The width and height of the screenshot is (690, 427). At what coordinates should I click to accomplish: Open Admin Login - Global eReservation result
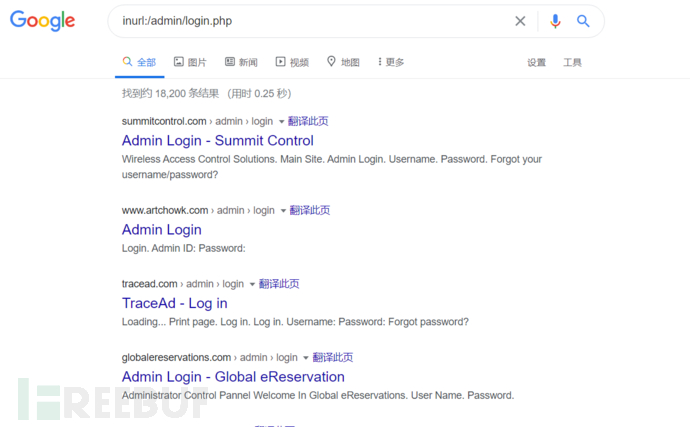click(x=233, y=377)
